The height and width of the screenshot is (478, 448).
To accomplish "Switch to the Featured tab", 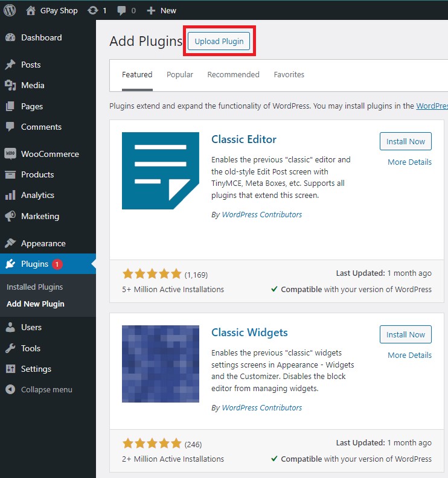I will (137, 75).
